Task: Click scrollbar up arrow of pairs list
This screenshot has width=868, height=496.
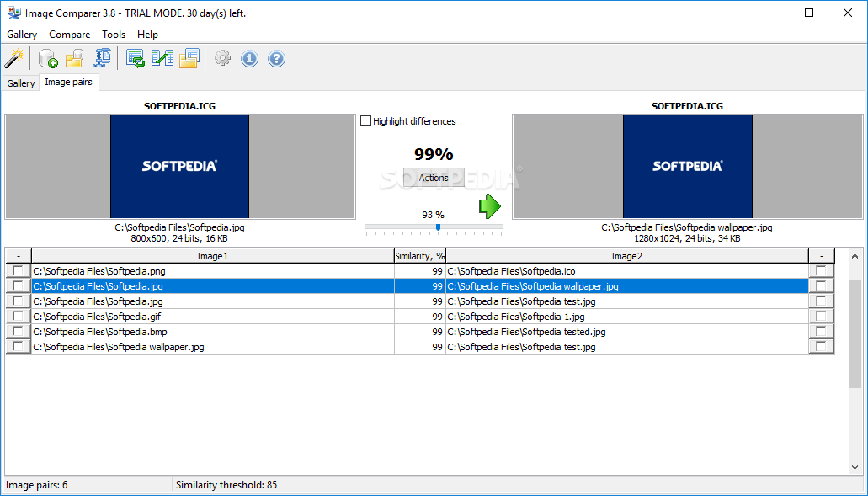Action: click(x=855, y=256)
